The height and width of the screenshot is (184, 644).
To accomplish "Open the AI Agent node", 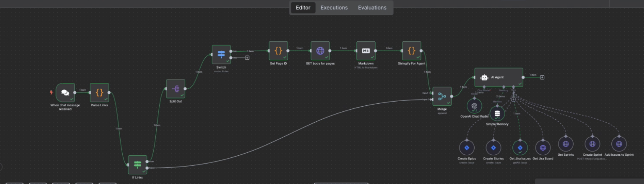I will pyautogui.click(x=498, y=77).
